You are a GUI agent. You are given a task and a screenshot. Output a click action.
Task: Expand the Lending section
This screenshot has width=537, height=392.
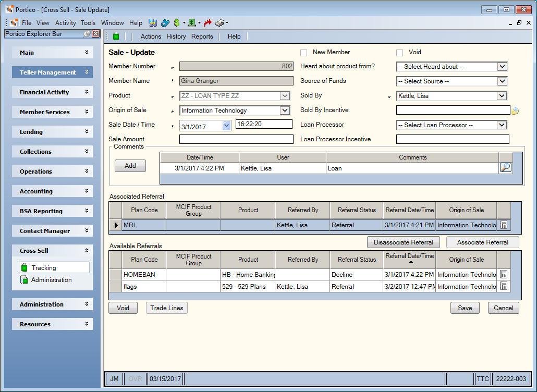pyautogui.click(x=87, y=131)
